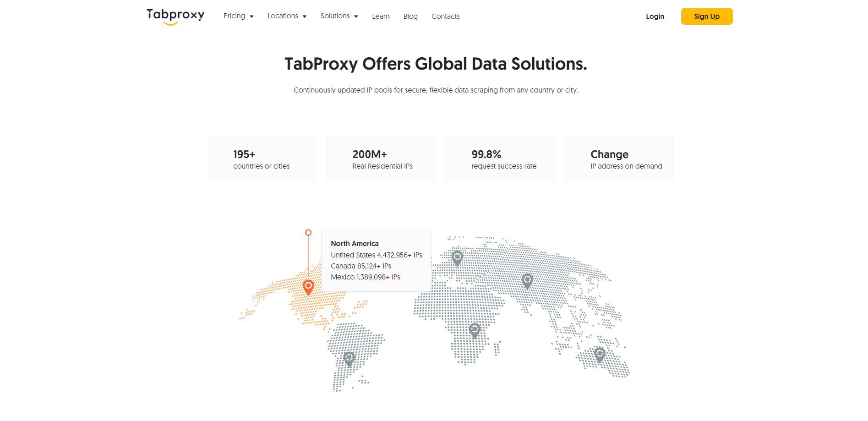868x421 pixels.
Task: Click the Untited States 4,432,956+ IPs line
Action: (377, 255)
